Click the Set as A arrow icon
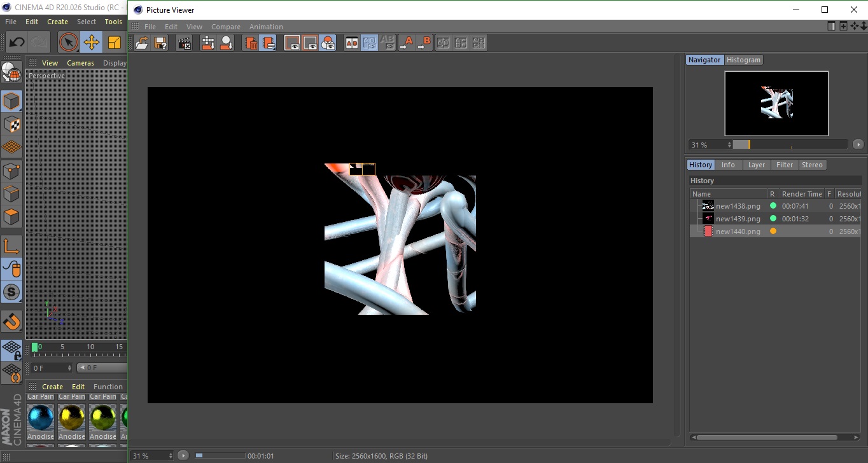868x463 pixels. [x=407, y=43]
